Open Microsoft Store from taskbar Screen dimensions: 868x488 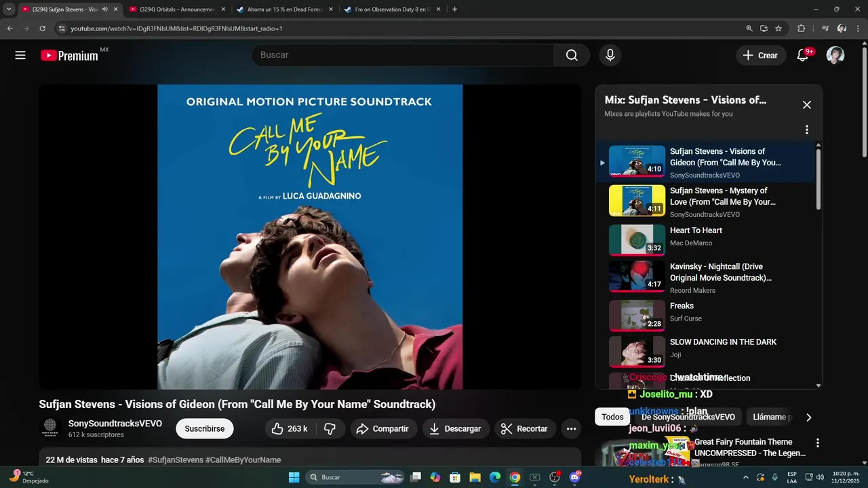tap(455, 477)
